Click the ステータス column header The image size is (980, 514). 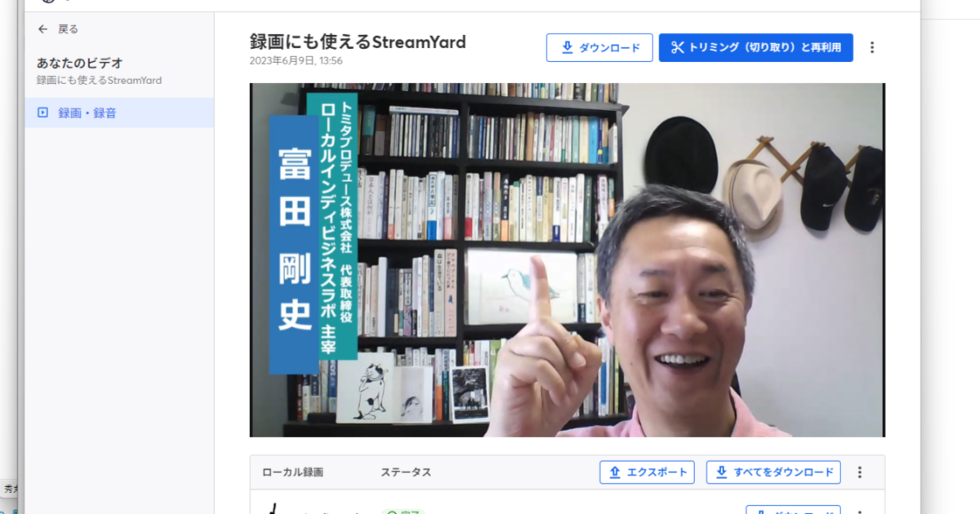click(405, 472)
